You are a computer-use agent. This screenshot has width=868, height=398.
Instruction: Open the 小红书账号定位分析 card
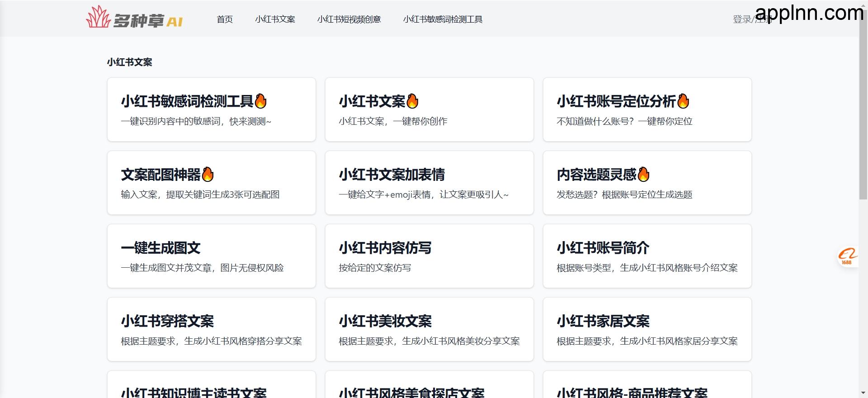click(647, 109)
